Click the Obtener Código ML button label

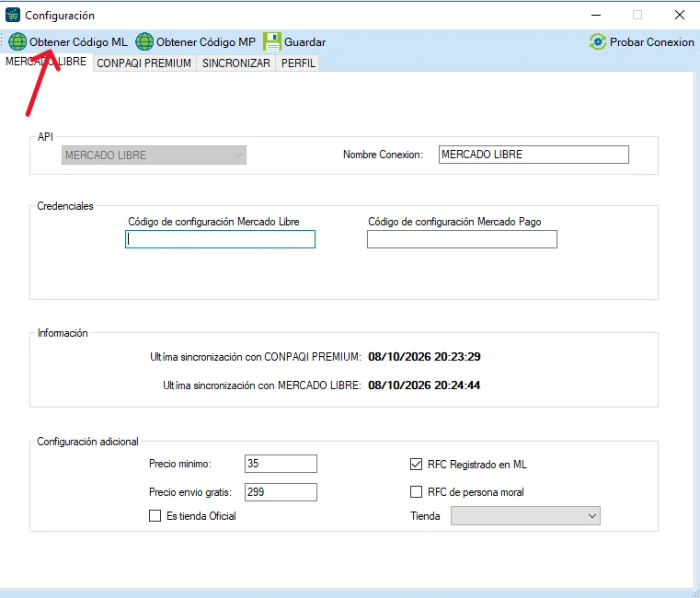click(x=78, y=42)
